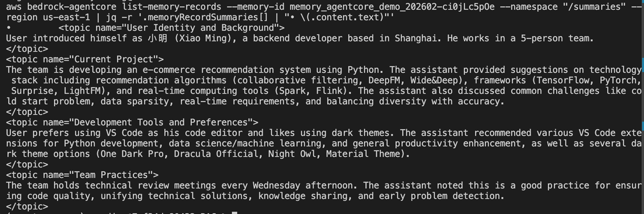The image size is (644, 214).
Task: Click the final closing '</topic>' tag
Action: tap(27, 206)
